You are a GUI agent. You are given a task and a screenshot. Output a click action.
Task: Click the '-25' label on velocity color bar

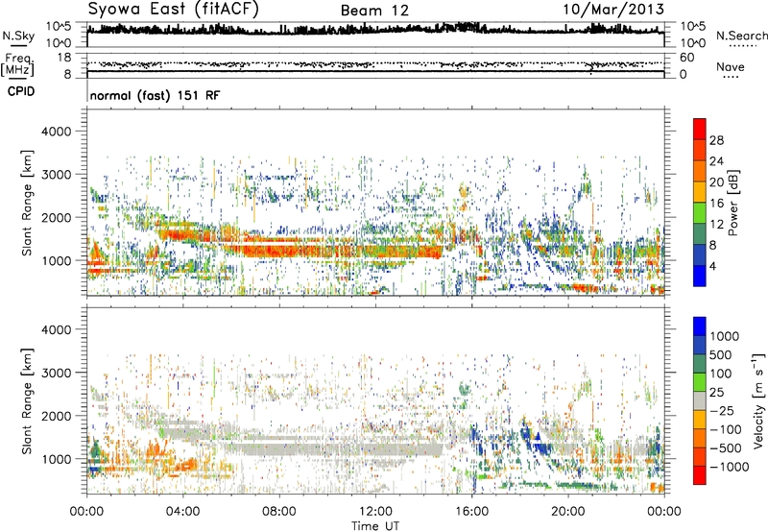721,411
